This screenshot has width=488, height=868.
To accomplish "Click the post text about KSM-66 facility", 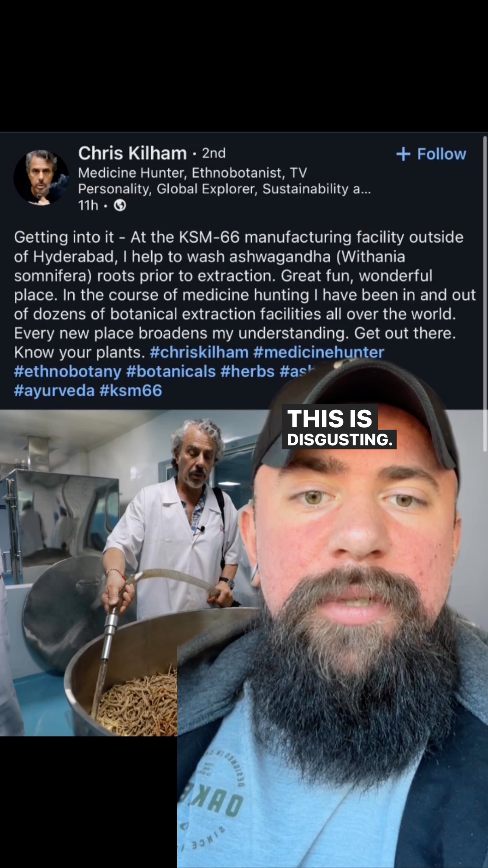I will pyautogui.click(x=244, y=294).
